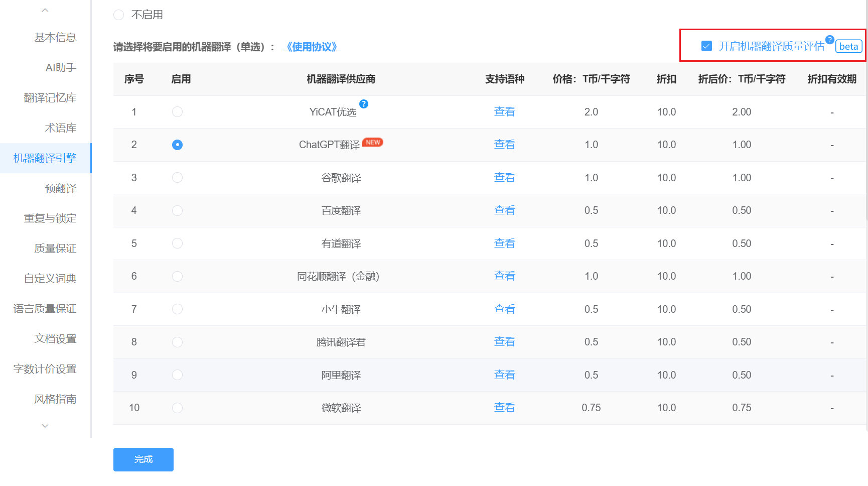Click the help icon beside YiCAT优选
868x486 pixels.
(x=364, y=104)
